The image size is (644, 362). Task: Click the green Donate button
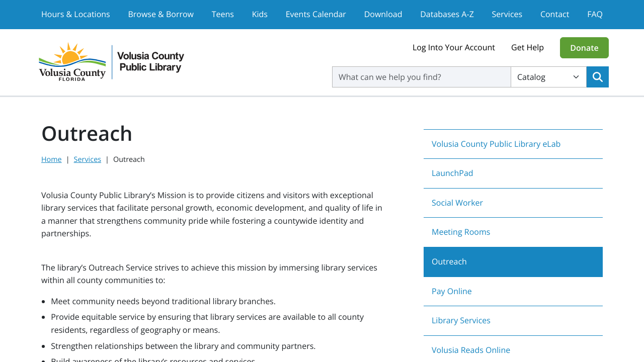(584, 48)
